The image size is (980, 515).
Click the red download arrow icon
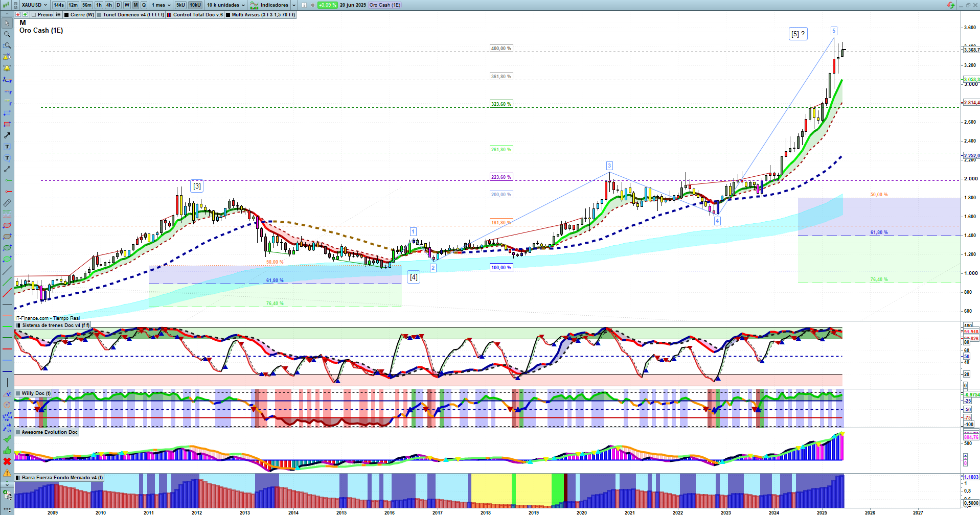pos(18,15)
